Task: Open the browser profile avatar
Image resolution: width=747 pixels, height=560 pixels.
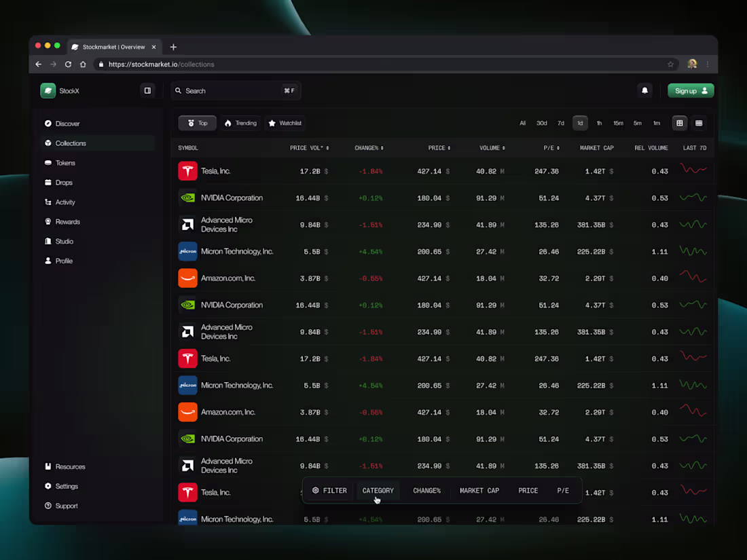Action: (x=692, y=64)
